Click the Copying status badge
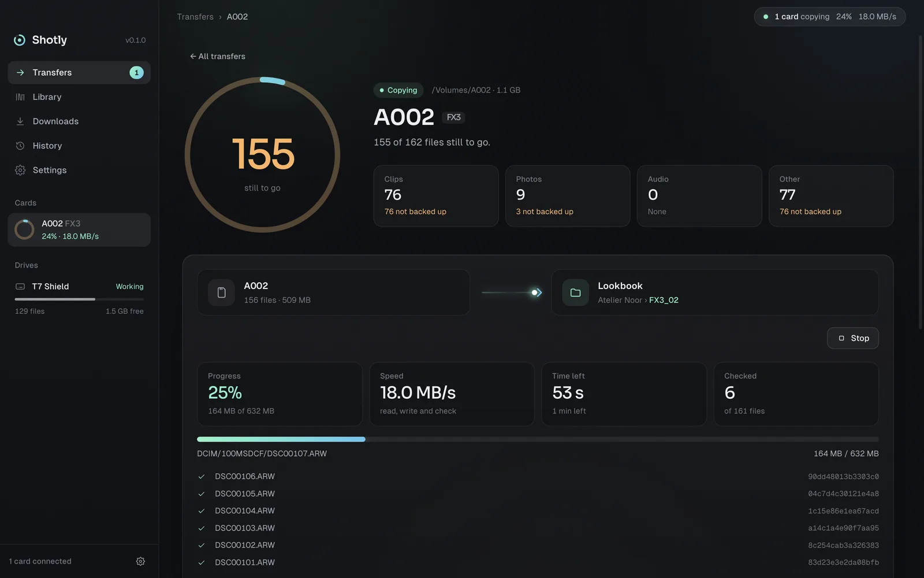924x578 pixels. point(398,90)
